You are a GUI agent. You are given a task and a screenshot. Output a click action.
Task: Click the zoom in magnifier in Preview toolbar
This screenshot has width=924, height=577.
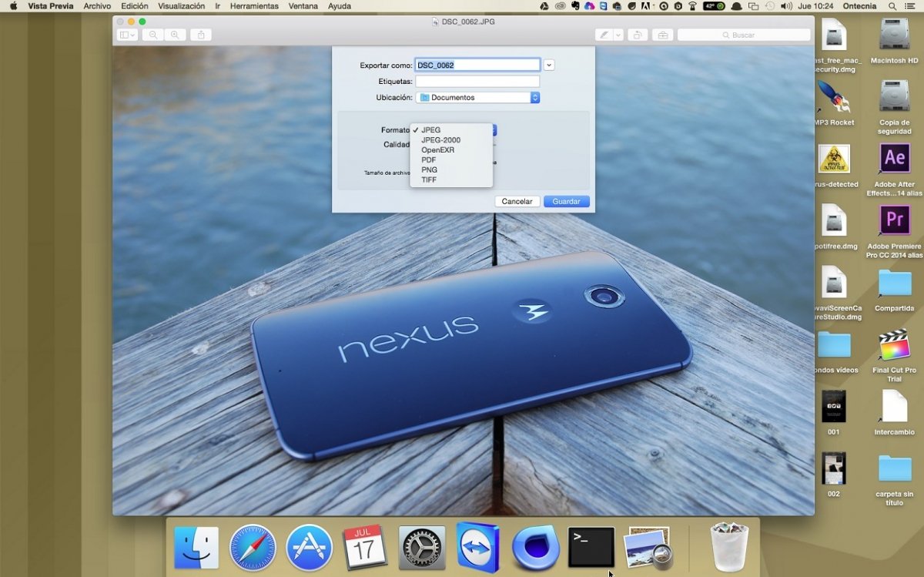[x=175, y=35]
